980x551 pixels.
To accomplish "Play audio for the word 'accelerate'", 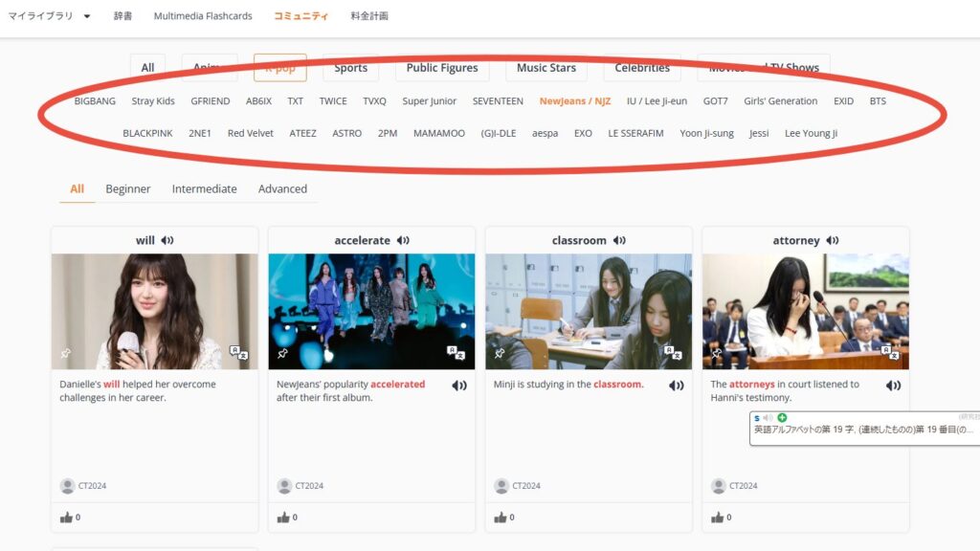I will [403, 240].
